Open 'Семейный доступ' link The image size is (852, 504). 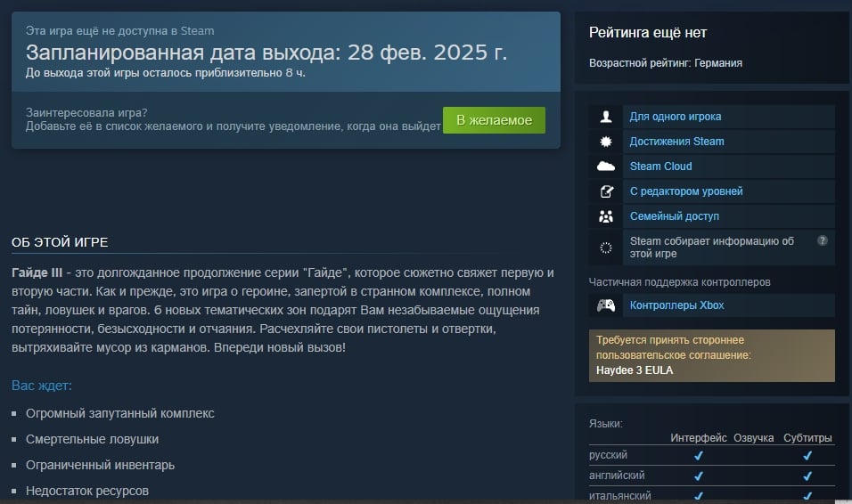point(675,216)
